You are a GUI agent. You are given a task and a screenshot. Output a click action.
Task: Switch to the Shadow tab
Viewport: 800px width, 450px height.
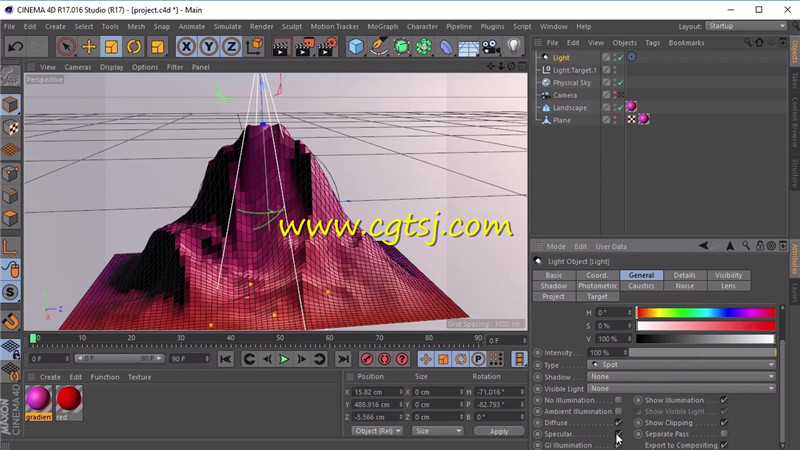(x=554, y=286)
